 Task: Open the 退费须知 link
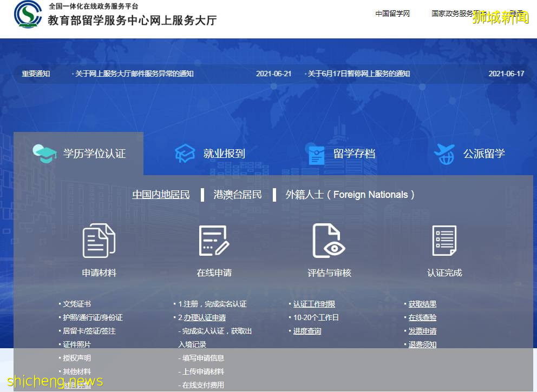point(422,344)
